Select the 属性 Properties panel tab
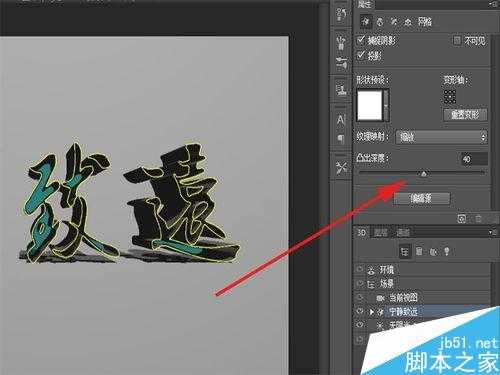Viewport: 500px width, 375px height. [x=365, y=4]
